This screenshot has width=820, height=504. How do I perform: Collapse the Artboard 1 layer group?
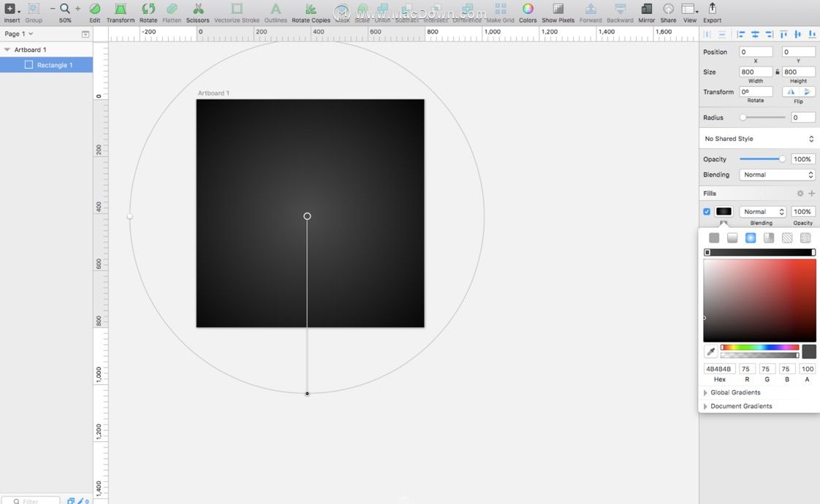[7, 50]
